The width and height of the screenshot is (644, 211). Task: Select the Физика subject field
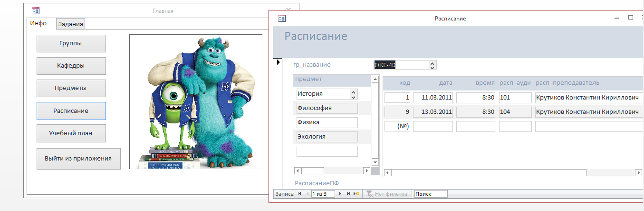pos(327,122)
